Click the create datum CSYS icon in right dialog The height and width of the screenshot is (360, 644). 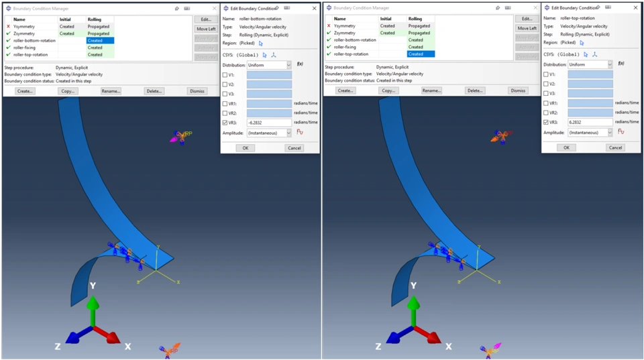(x=594, y=54)
